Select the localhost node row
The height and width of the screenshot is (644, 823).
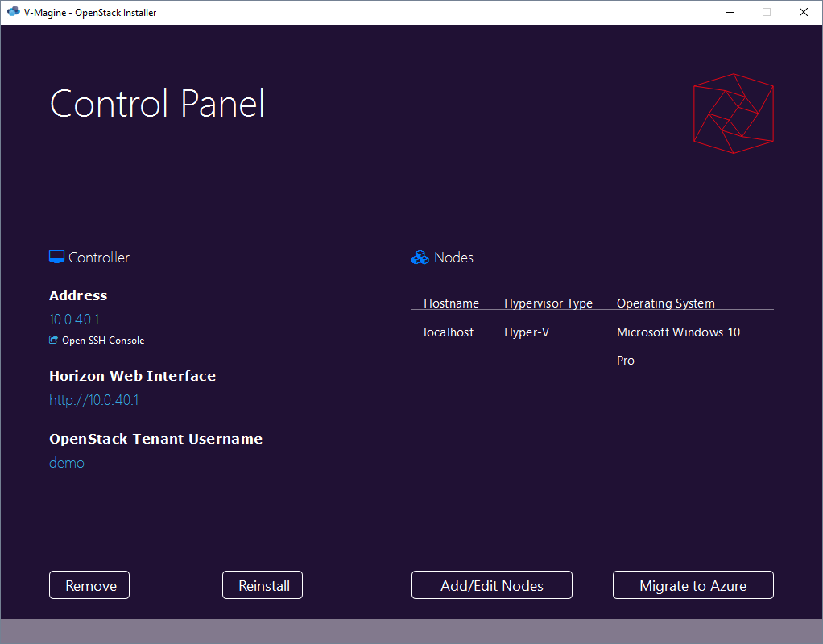[x=449, y=332]
